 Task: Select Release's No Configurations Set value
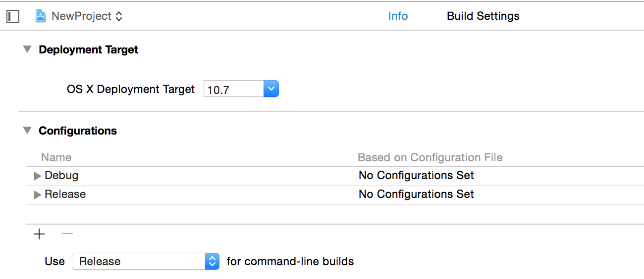[416, 194]
